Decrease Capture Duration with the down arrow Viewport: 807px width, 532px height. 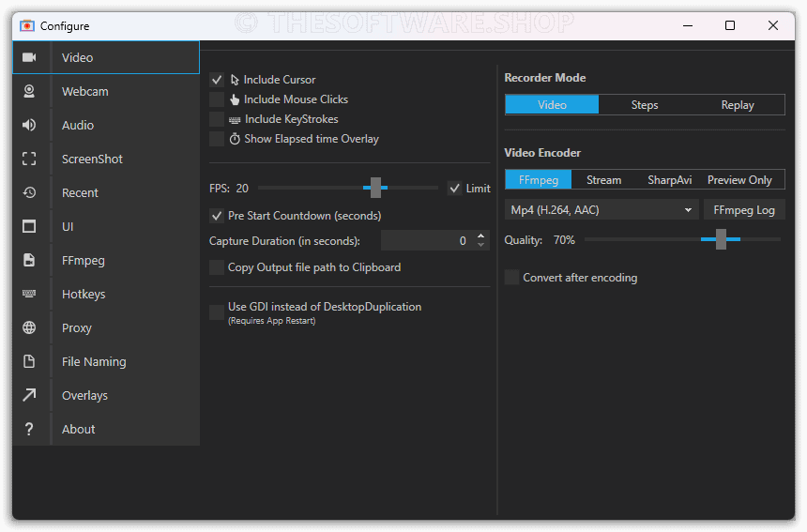pos(481,246)
